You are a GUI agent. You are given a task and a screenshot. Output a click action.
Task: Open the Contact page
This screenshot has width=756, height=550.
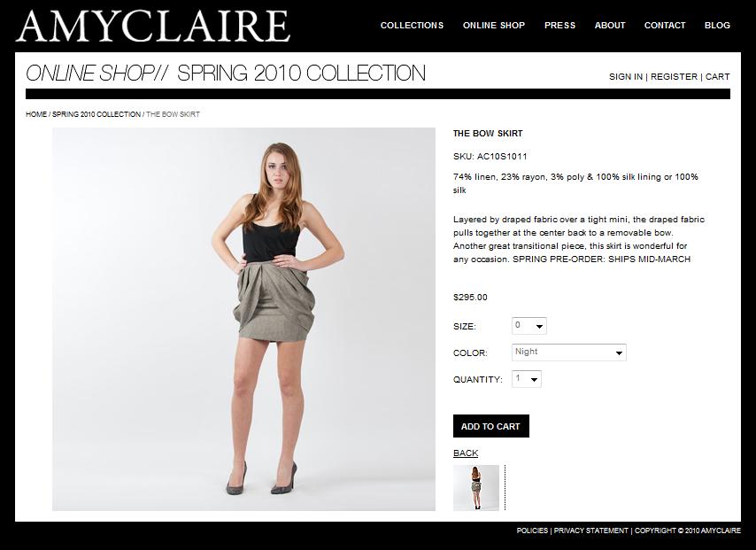click(665, 25)
